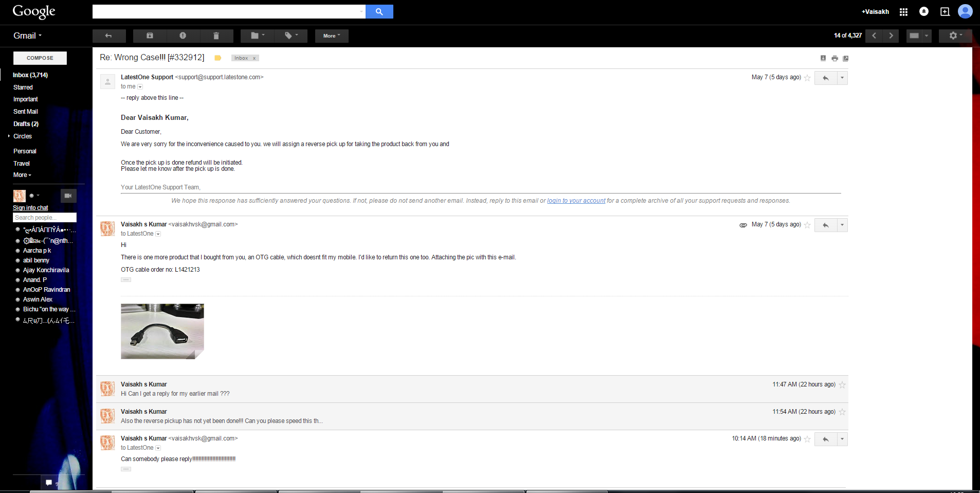Open Drafts (2)
The height and width of the screenshot is (493, 980).
[26, 124]
